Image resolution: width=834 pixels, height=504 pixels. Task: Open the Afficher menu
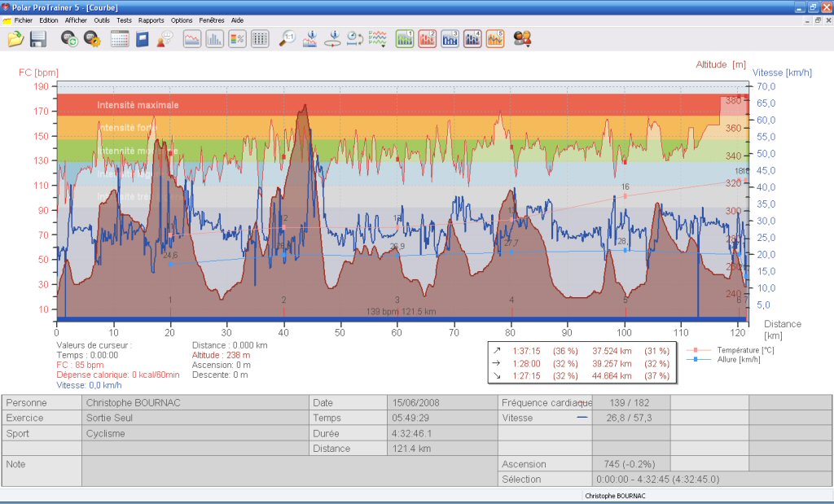[76, 20]
